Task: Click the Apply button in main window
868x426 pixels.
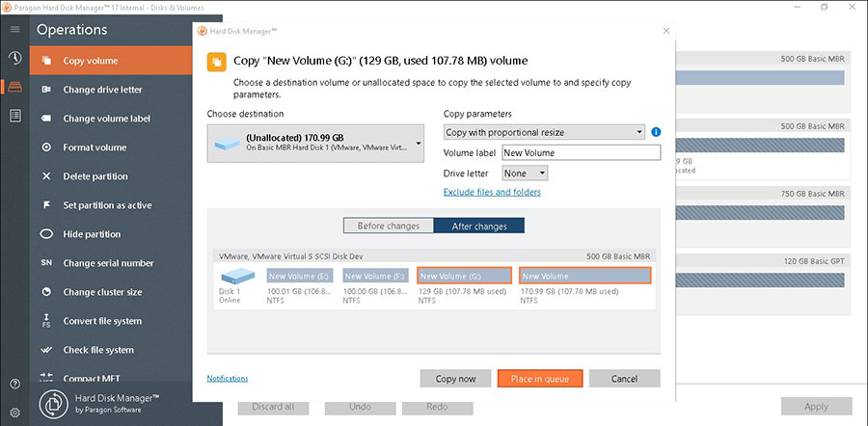Action: tap(817, 406)
